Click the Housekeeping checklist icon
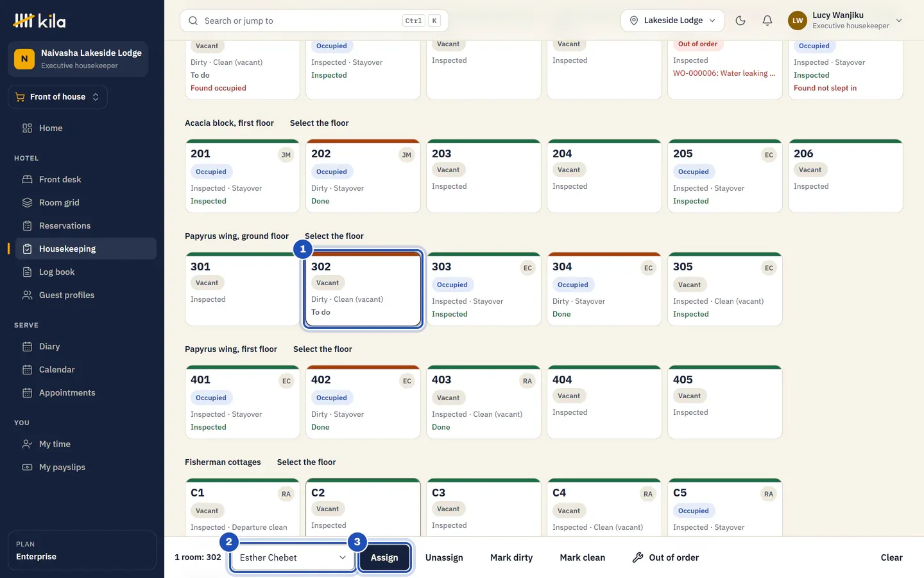 point(27,249)
